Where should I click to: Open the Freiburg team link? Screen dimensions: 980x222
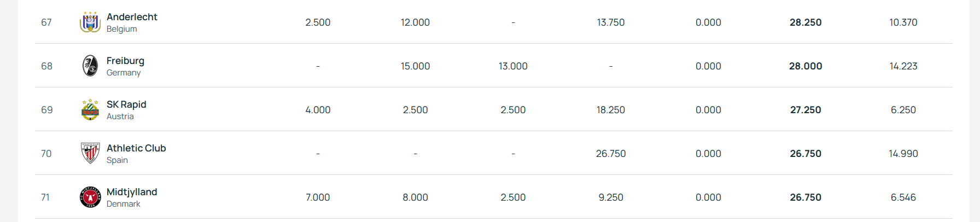click(125, 61)
